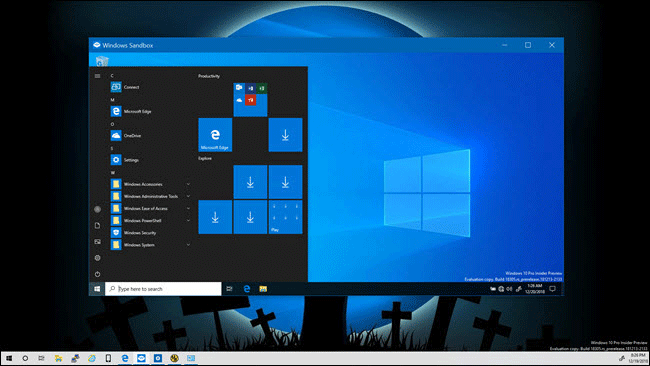Launch Internet Explorer from the host taskbar
650x366 pixels.
tap(92, 358)
